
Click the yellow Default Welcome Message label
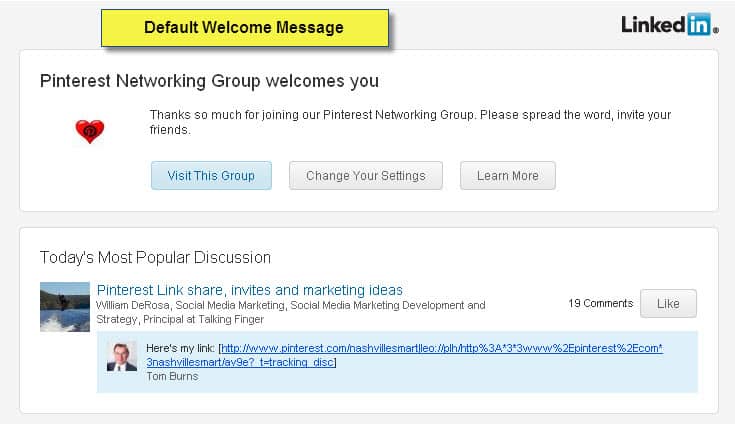point(245,28)
